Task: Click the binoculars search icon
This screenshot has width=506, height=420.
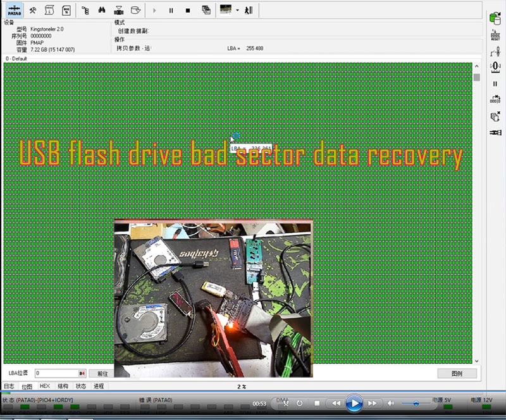Action: coord(102,10)
